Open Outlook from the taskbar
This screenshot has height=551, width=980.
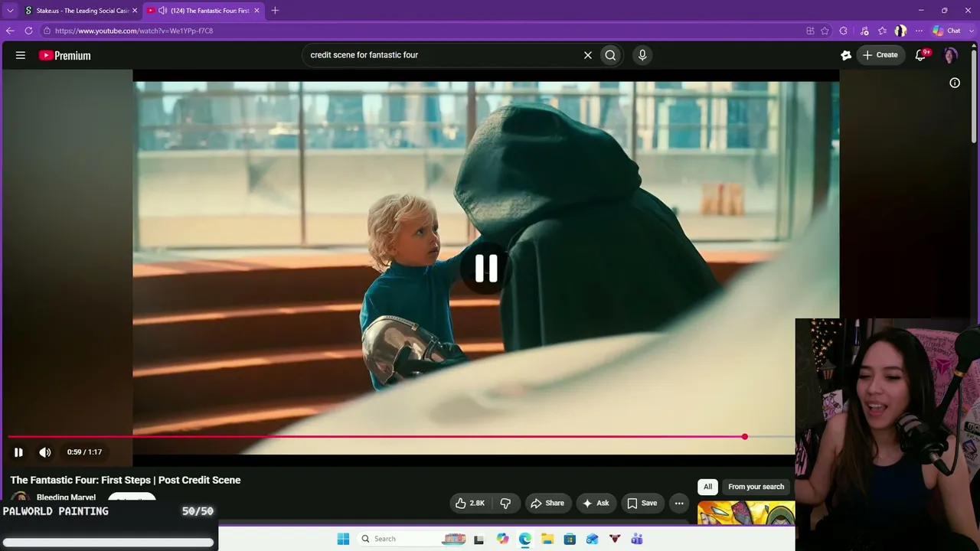(x=592, y=539)
